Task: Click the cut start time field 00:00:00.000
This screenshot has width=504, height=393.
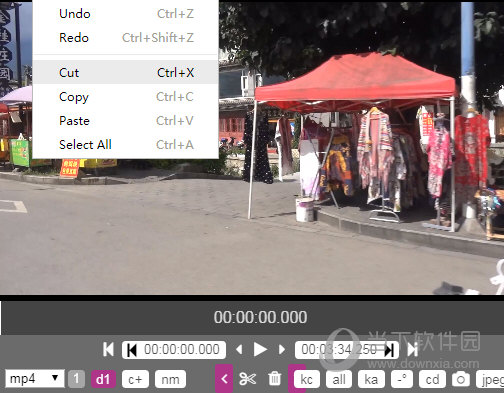Action: [174, 350]
